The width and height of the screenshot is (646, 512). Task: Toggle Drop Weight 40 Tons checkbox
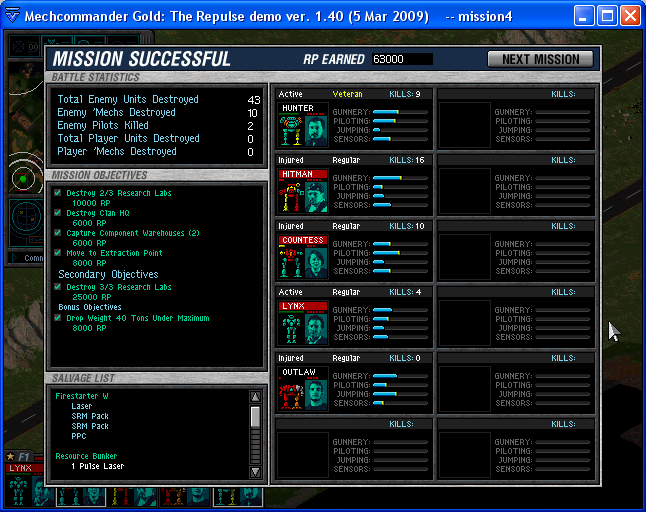58,318
